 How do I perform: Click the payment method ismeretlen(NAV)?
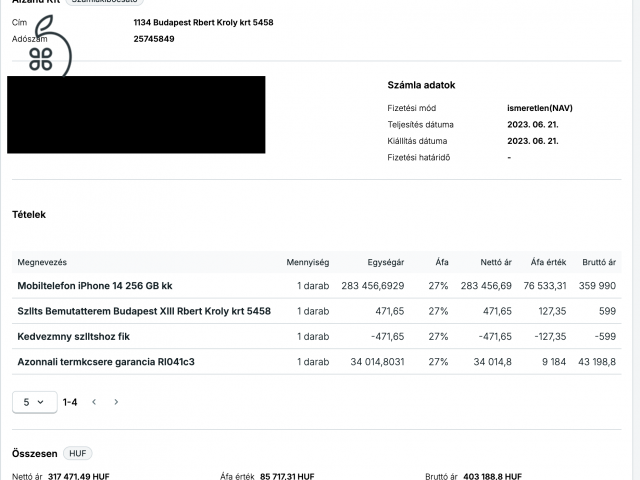tap(540, 108)
